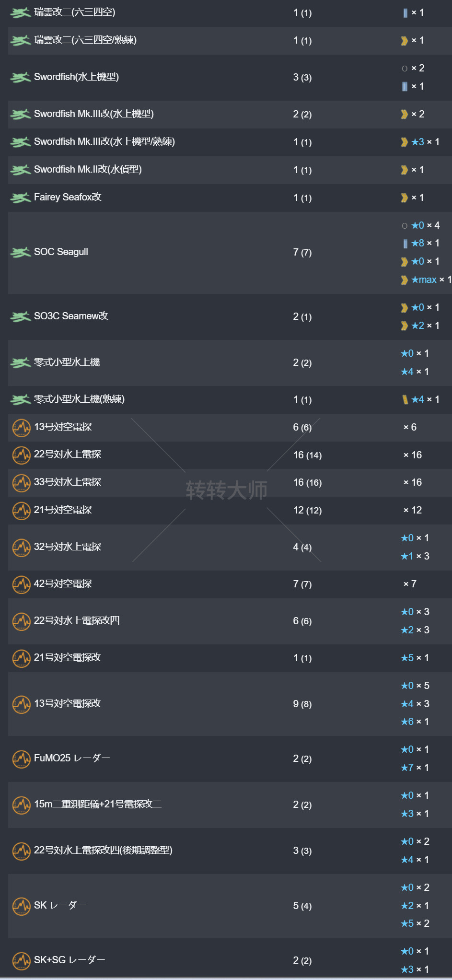452x980 pixels.
Task: Select the 15m二重測距儀+21号電探改二 entry
Action: pyautogui.click(x=98, y=804)
